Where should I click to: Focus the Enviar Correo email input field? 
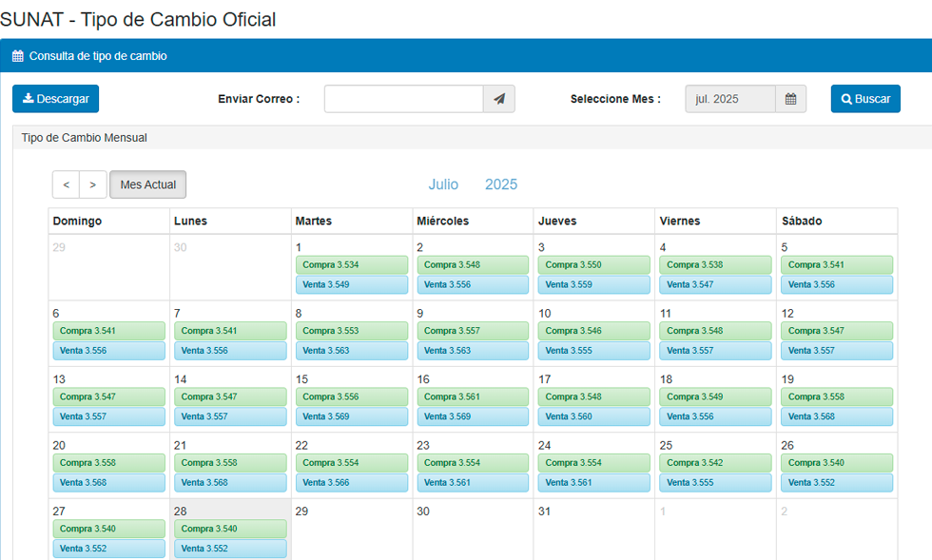pos(403,99)
